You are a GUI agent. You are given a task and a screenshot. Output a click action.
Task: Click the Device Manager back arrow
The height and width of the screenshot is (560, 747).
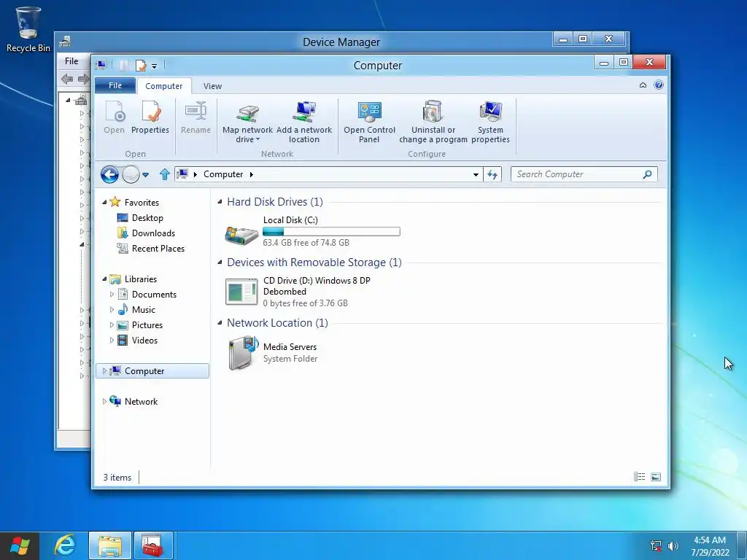(x=67, y=79)
